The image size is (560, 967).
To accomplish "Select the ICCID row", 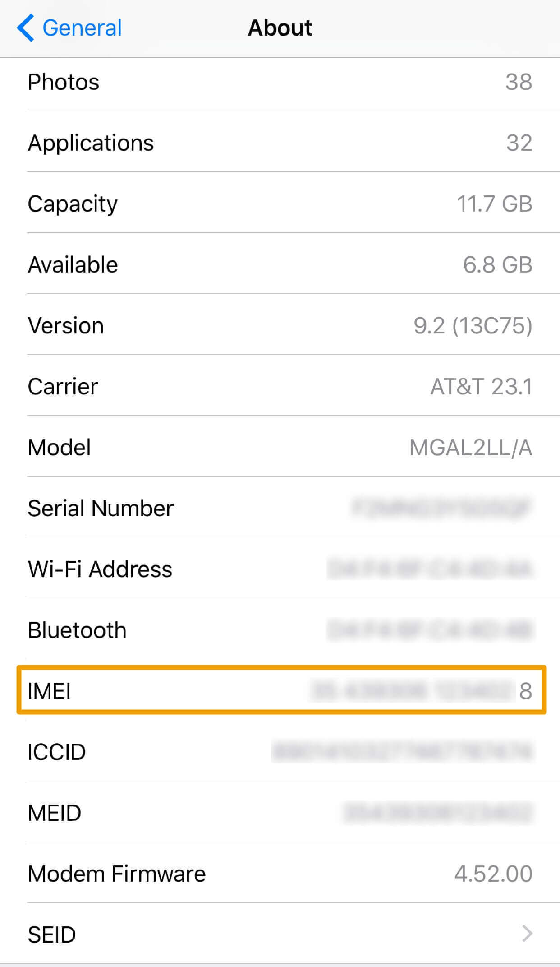I will click(280, 751).
